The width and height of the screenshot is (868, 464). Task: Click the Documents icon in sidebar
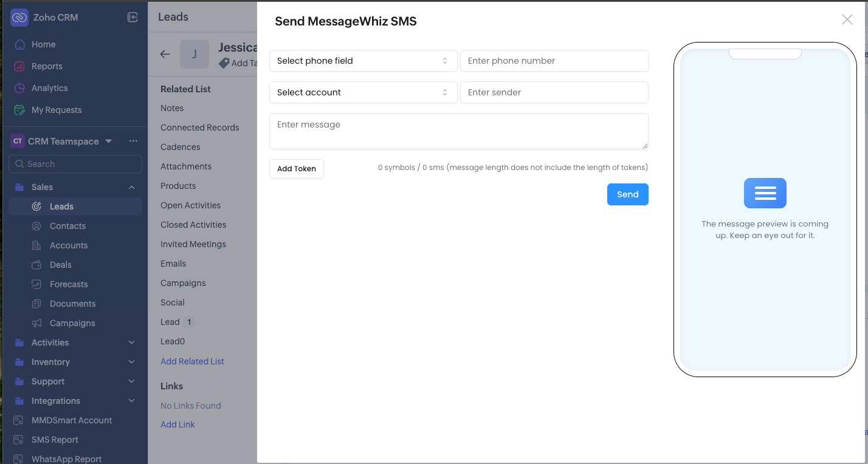37,304
